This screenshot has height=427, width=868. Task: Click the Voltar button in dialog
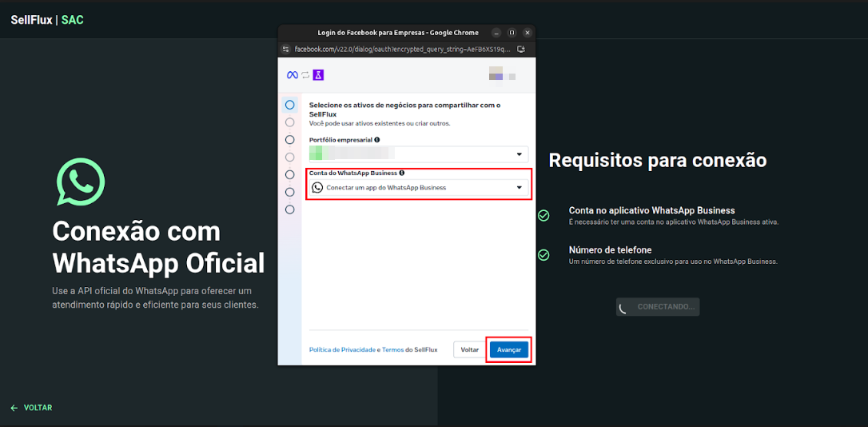tap(469, 350)
